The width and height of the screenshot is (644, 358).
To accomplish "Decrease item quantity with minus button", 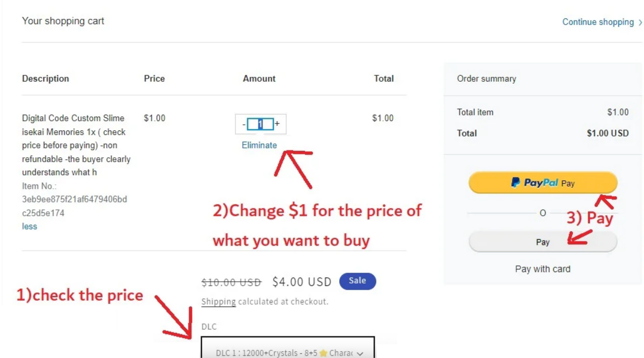I will [244, 124].
